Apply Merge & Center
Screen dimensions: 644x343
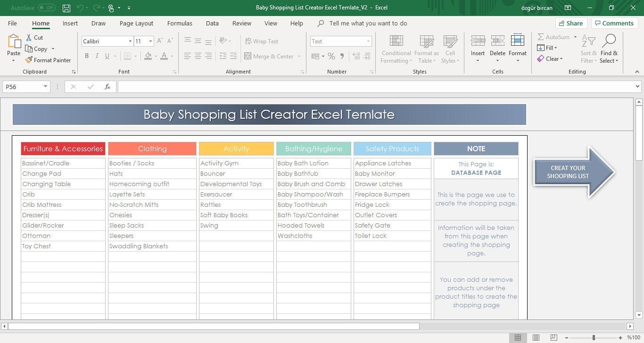(x=269, y=56)
